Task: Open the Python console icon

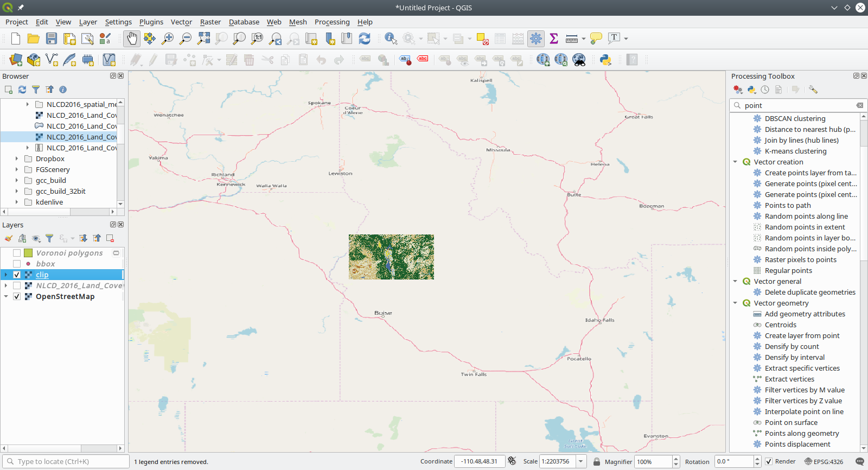Action: (x=605, y=60)
